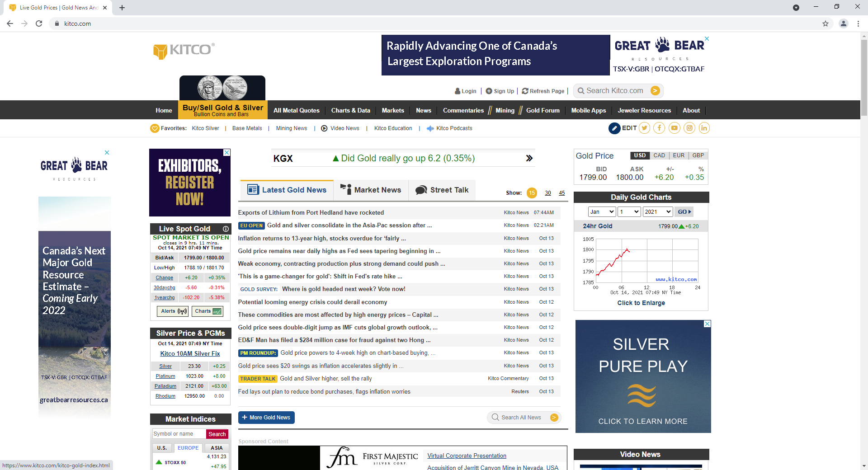Click the market indices Search button

tap(217, 434)
